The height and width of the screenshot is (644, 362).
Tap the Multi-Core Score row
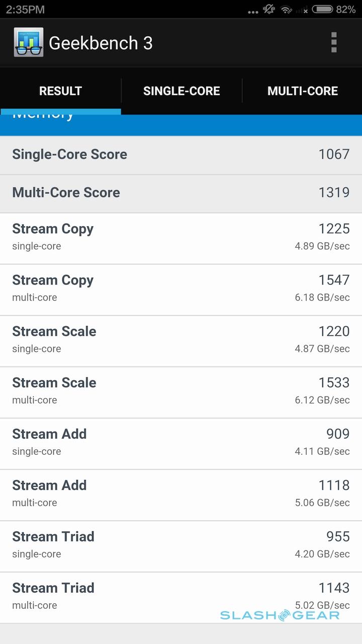click(x=181, y=193)
